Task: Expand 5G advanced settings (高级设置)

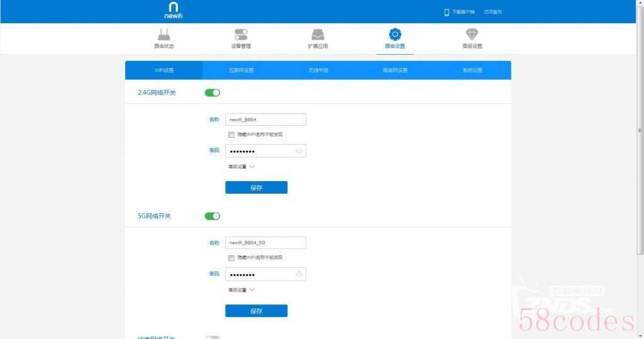Action: pyautogui.click(x=241, y=290)
